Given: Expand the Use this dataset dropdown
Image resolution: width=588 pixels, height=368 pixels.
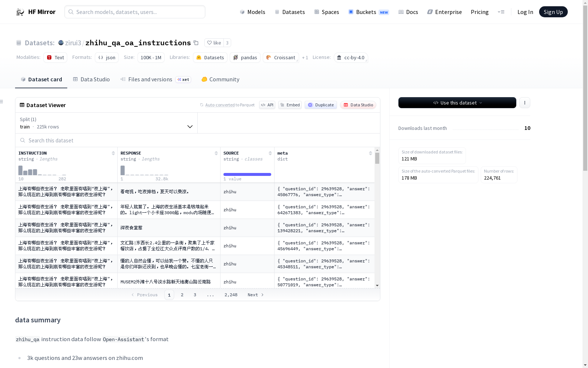Looking at the screenshot, I should click(x=457, y=103).
